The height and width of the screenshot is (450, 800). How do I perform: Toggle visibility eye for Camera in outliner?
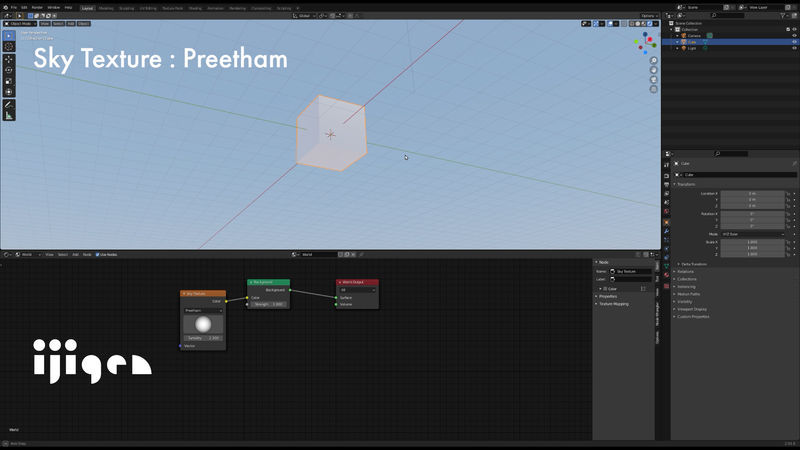click(794, 36)
